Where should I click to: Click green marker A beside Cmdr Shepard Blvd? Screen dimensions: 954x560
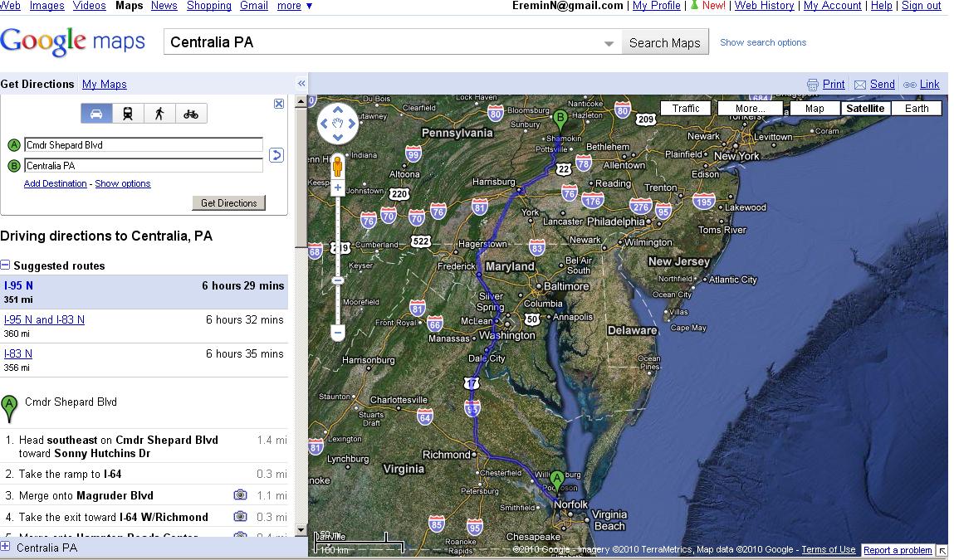[9, 408]
